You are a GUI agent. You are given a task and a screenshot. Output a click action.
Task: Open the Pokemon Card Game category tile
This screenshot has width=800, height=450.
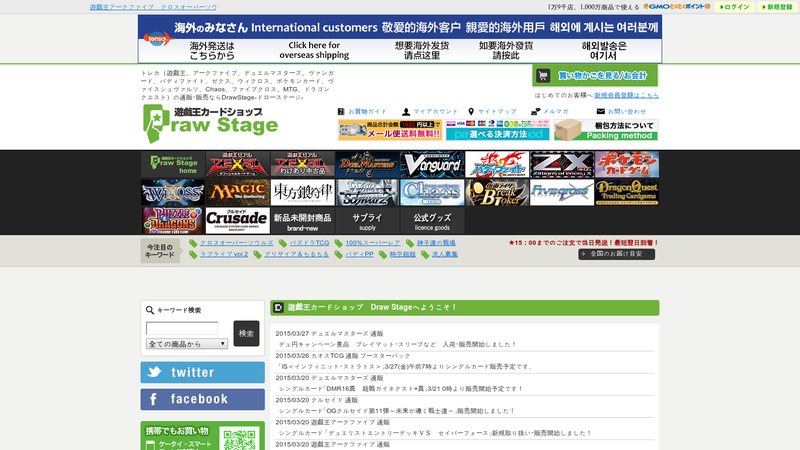(x=627, y=164)
